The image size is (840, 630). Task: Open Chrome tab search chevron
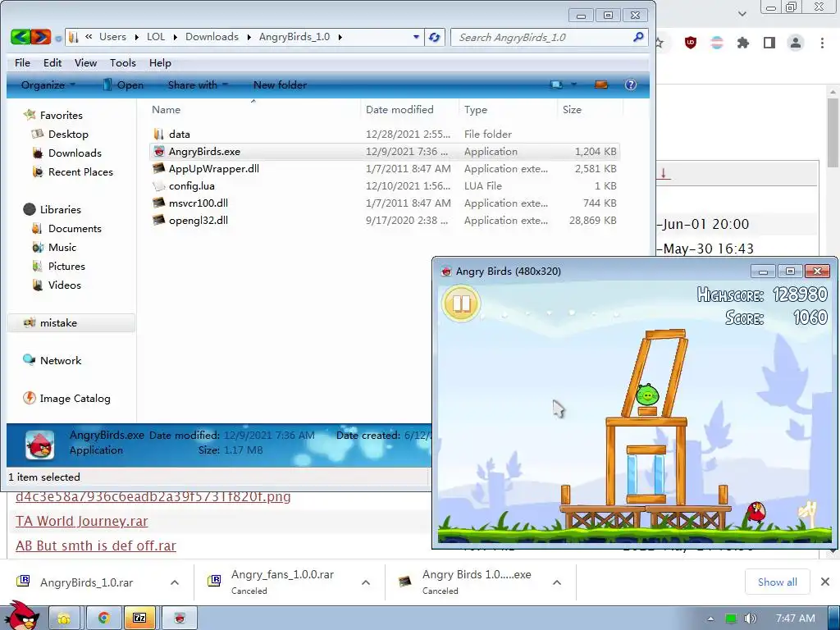742,14
